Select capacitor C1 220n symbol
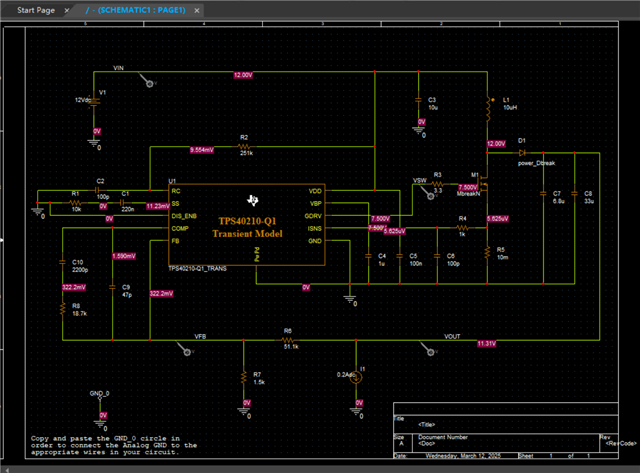 (x=122, y=203)
